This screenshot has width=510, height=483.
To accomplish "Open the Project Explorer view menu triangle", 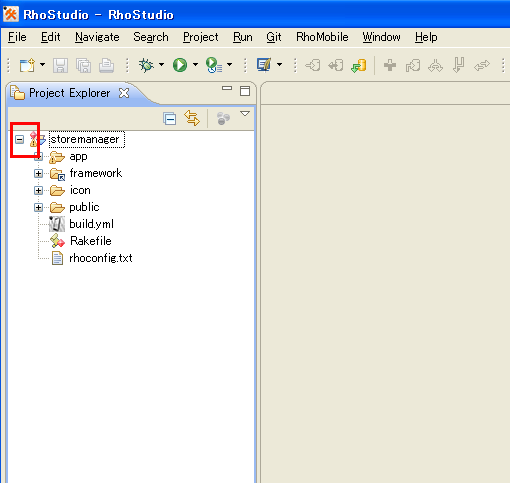I will (245, 114).
